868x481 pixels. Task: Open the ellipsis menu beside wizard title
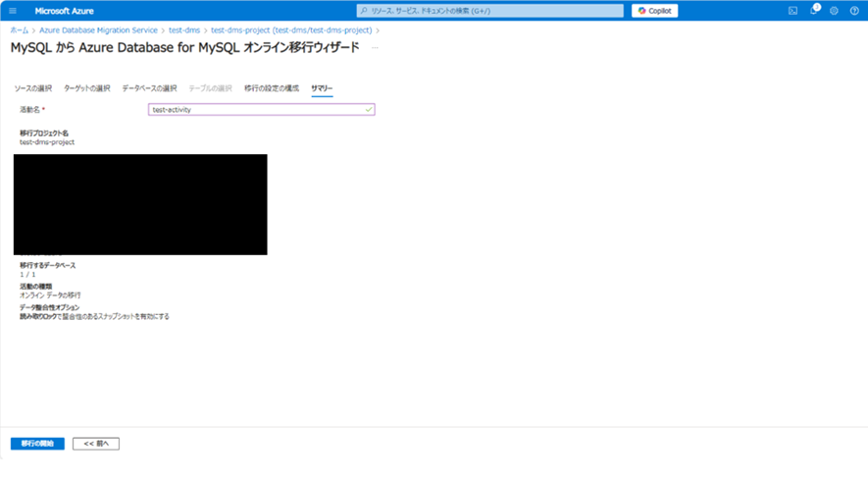click(374, 48)
